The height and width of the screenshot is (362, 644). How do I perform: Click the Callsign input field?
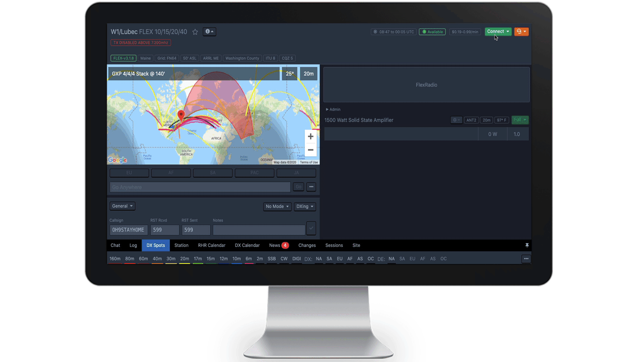point(128,230)
